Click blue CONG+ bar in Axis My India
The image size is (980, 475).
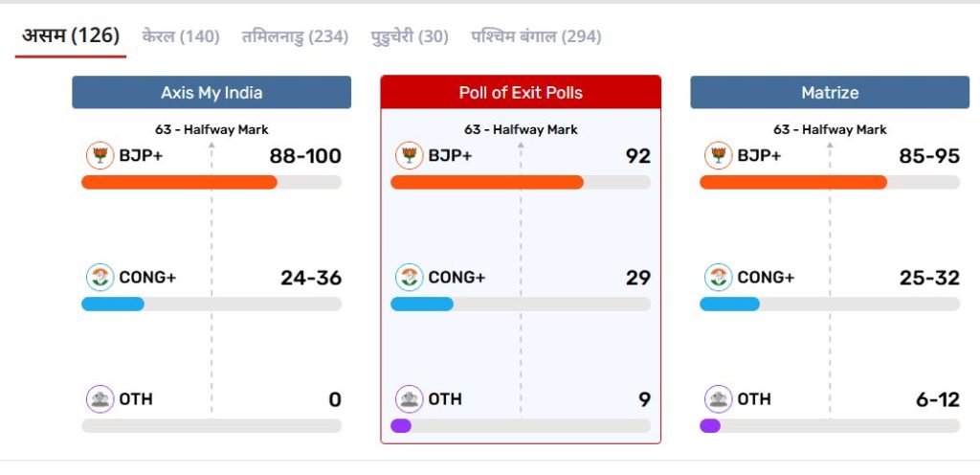[x=113, y=305]
